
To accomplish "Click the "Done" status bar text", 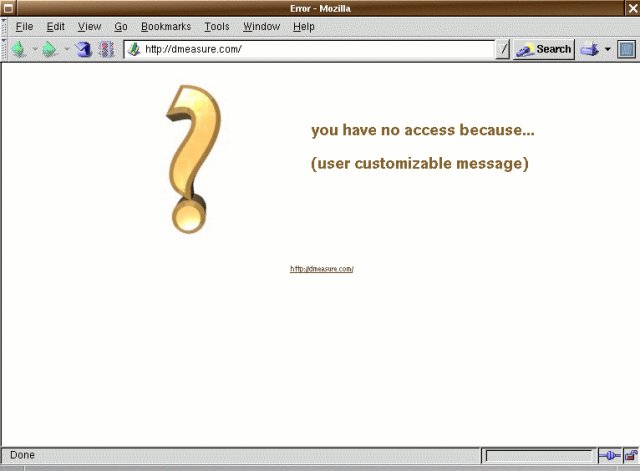I will [22, 455].
